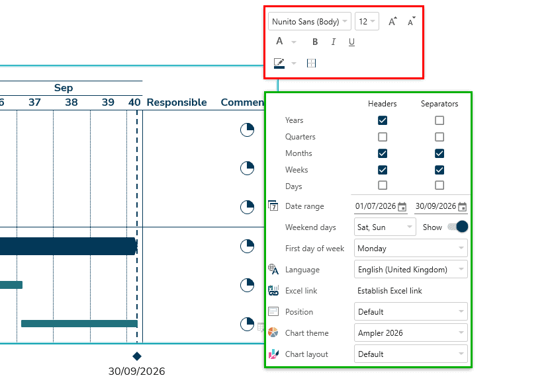This screenshot has width=550, height=392.
Task: Select the short teal bar before week 37
Action: [x=11, y=285]
